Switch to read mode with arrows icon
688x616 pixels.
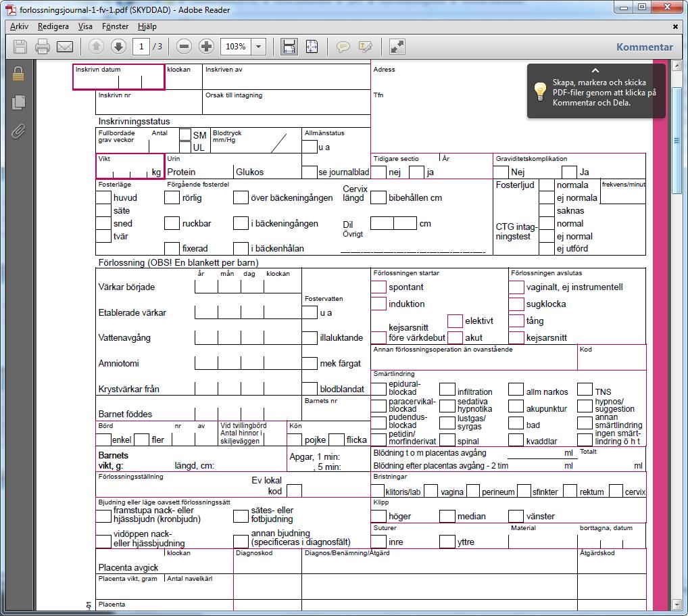[x=397, y=47]
